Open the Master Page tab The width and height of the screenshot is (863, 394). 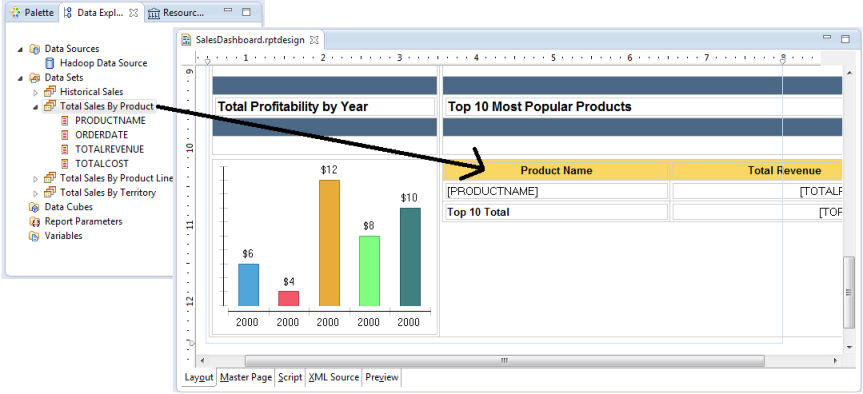click(x=246, y=377)
